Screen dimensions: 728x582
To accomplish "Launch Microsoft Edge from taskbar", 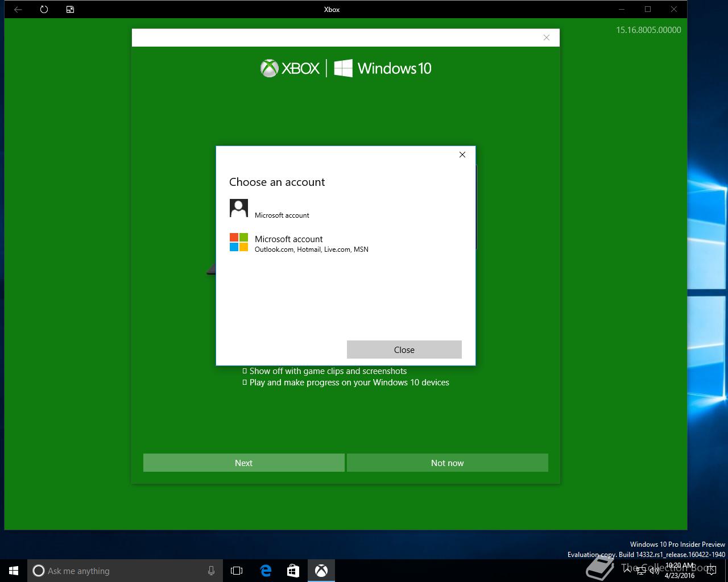I will [266, 571].
